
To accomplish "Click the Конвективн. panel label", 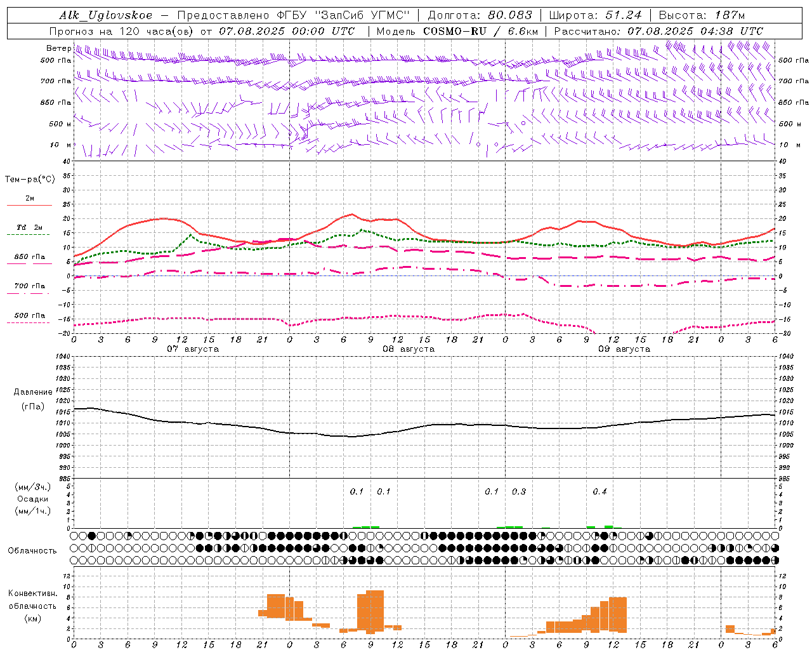I will (x=33, y=594).
